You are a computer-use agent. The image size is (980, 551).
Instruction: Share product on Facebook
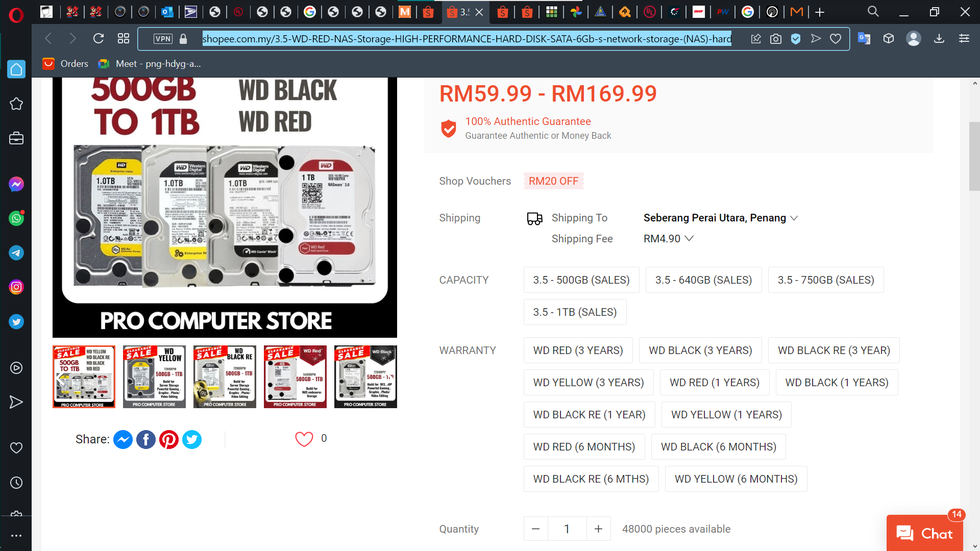pos(146,439)
